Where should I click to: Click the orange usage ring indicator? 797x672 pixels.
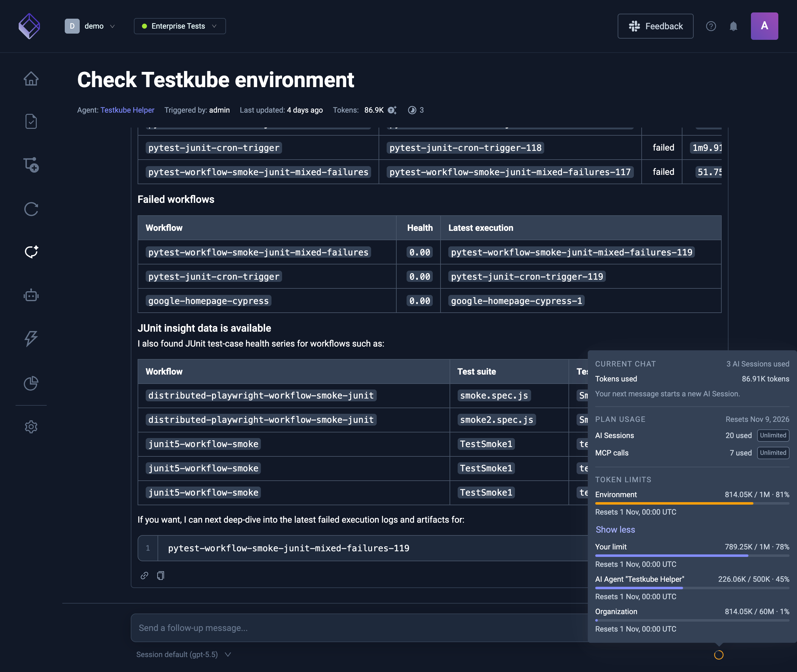pos(719,655)
